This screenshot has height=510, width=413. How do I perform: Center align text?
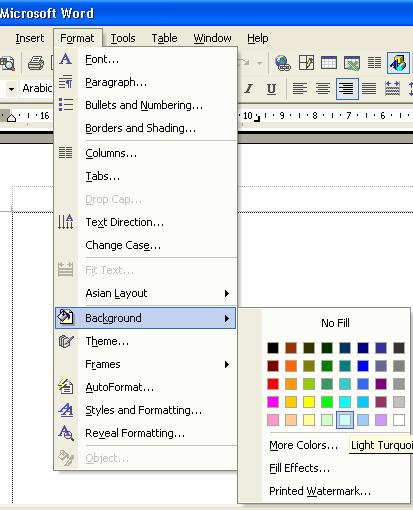pos(323,89)
